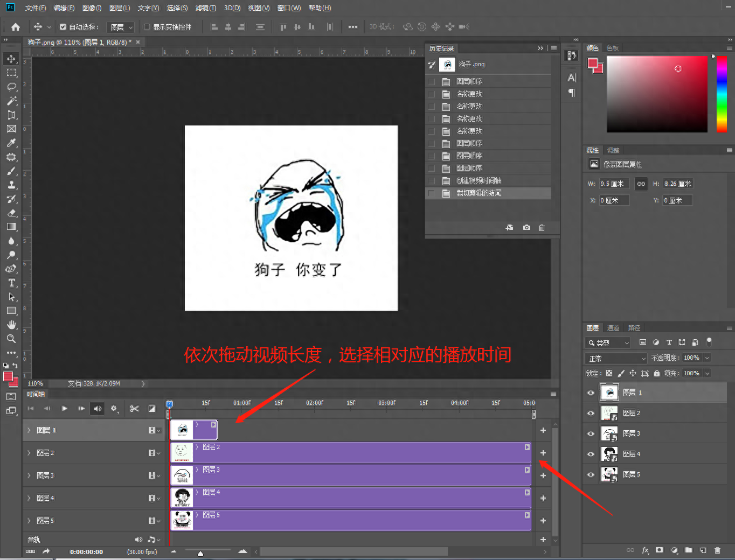Viewport: 735px width, 560px height.
Task: Open the blend mode 正常 dropdown
Action: [616, 358]
